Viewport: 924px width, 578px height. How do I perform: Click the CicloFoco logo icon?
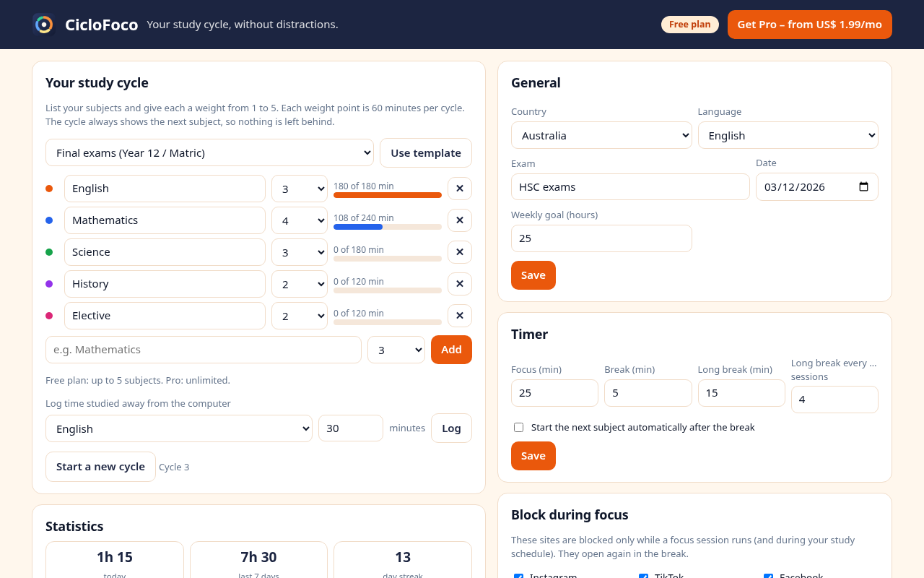click(44, 25)
